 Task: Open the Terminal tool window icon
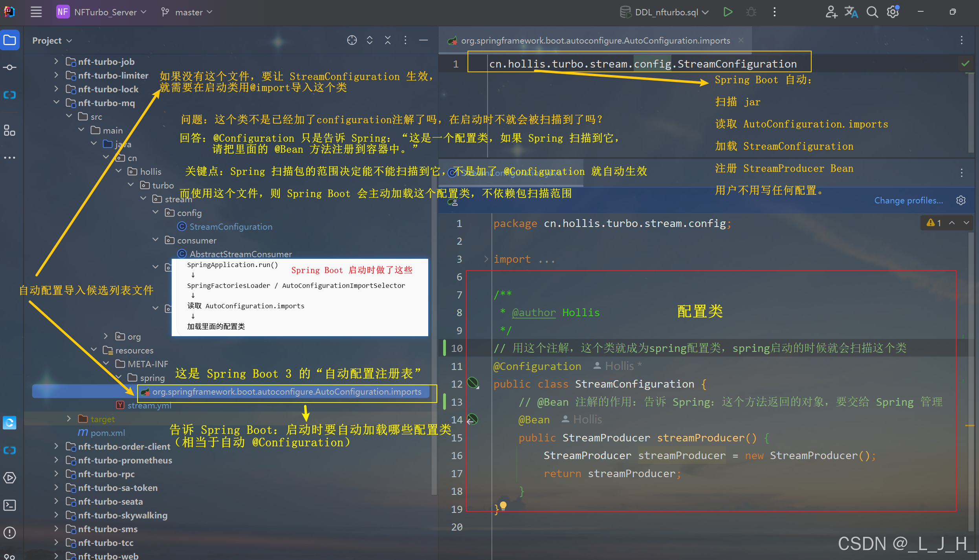10,505
